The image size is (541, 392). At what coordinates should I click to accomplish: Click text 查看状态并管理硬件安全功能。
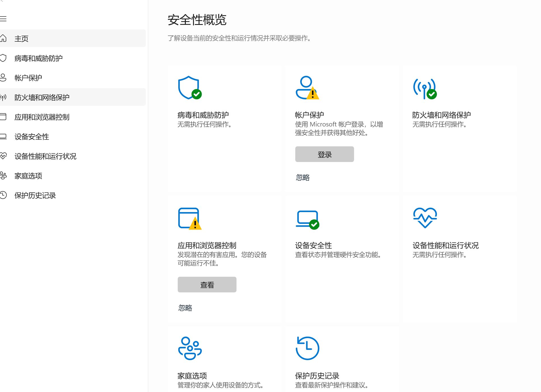click(x=338, y=255)
